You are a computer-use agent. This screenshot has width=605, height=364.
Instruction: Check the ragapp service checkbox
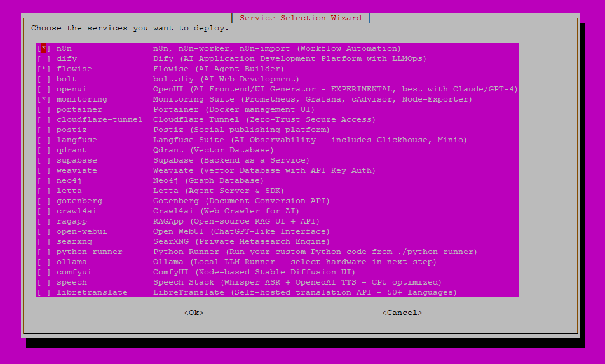44,221
